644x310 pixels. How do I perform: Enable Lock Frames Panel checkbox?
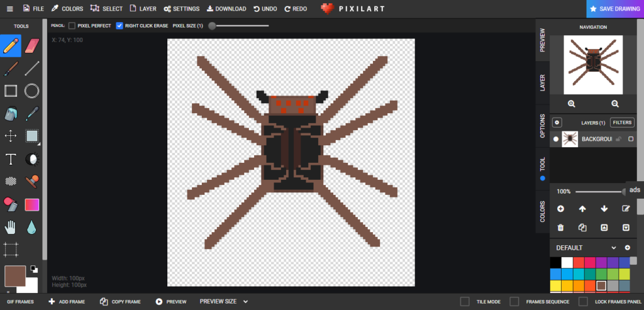click(583, 302)
